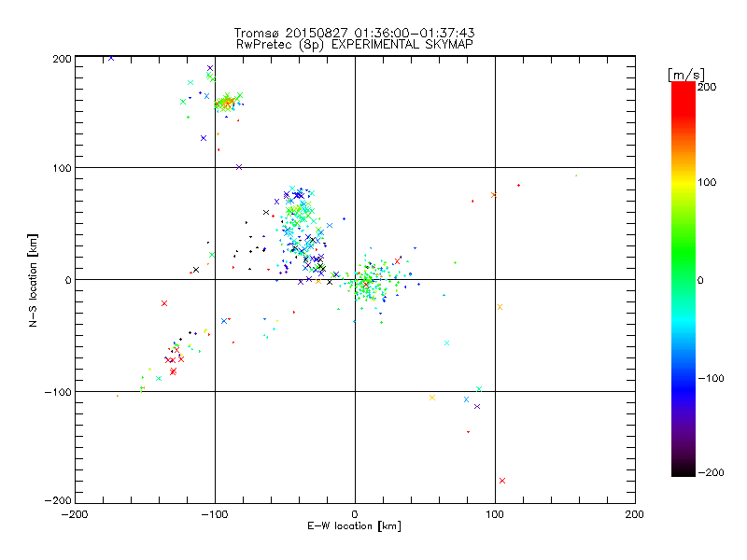Pick the green band of the velocity colorbar
This screenshot has width=747, height=560.
coord(684,252)
